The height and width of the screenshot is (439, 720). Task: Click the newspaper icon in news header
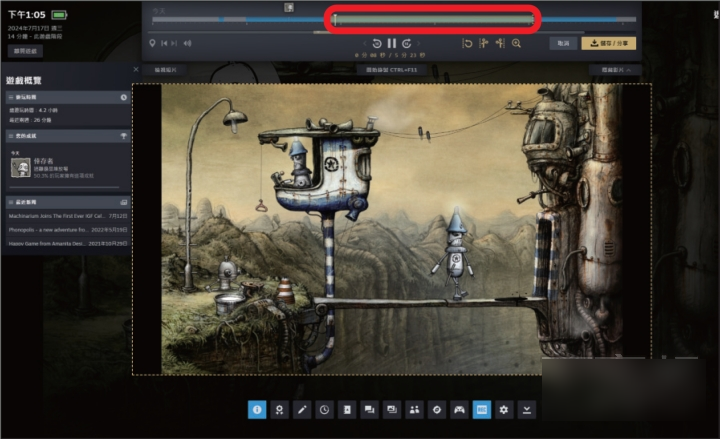124,202
